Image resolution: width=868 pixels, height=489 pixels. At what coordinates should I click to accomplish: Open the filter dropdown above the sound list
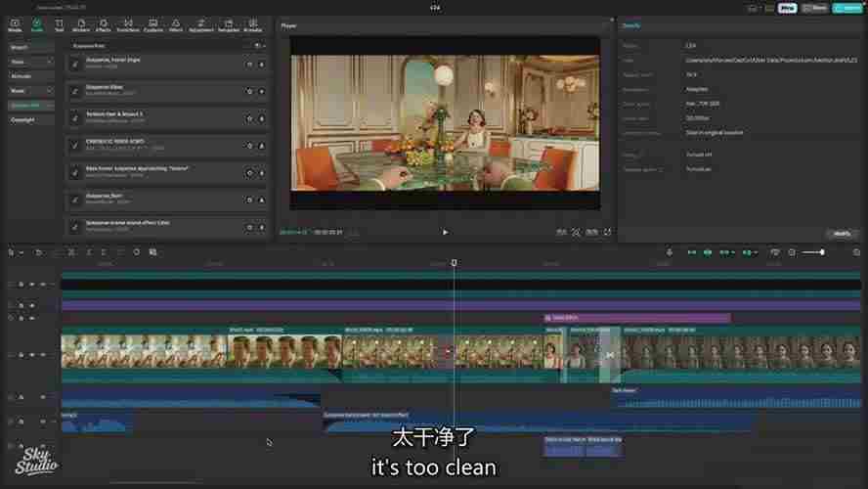(259, 46)
